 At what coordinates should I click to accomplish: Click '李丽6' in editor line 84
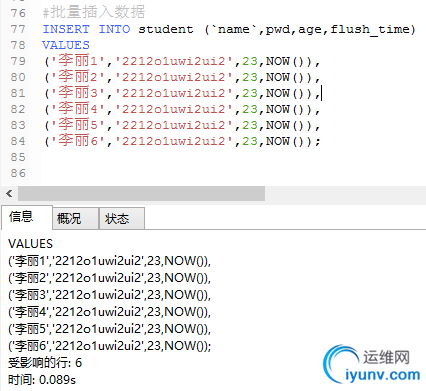point(77,141)
